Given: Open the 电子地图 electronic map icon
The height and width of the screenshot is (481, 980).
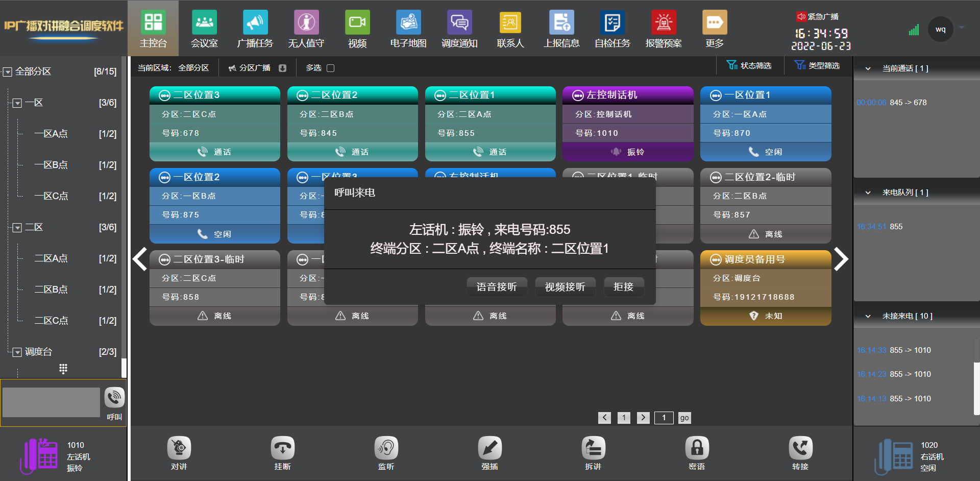Looking at the screenshot, I should pos(408,22).
